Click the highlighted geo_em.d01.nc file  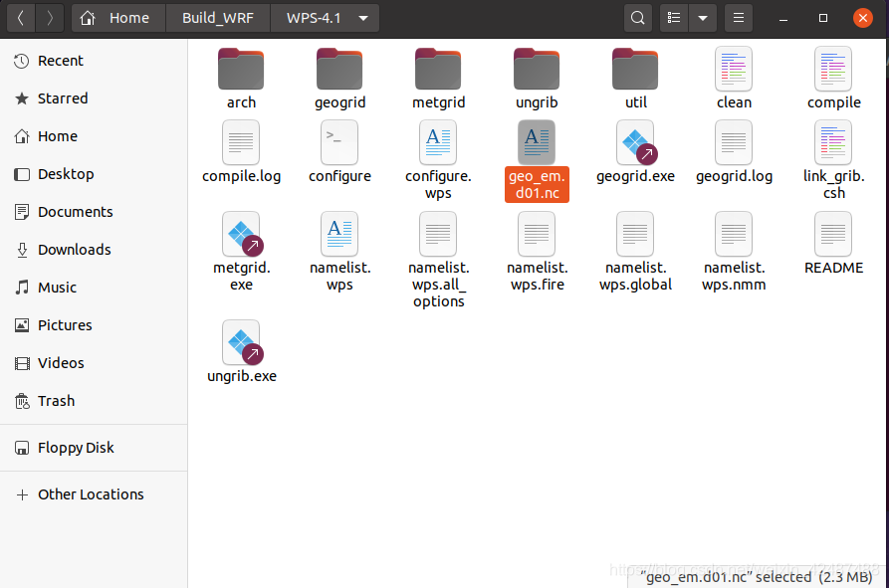(537, 160)
